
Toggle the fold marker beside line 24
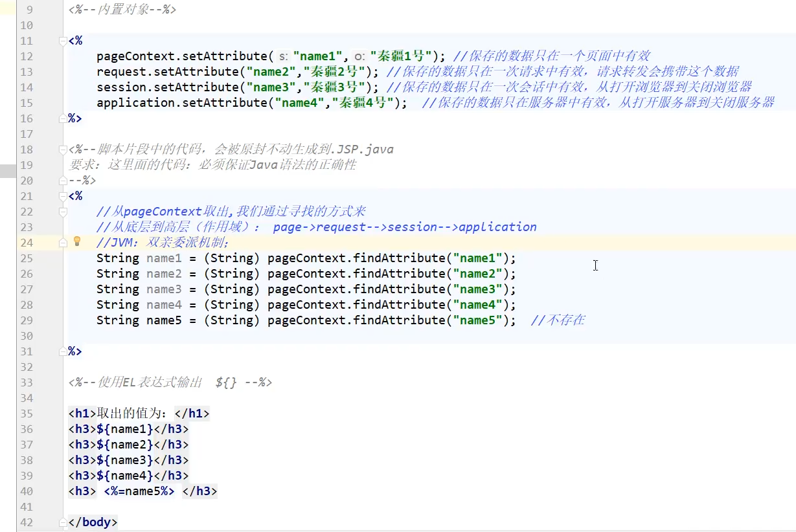tap(63, 243)
